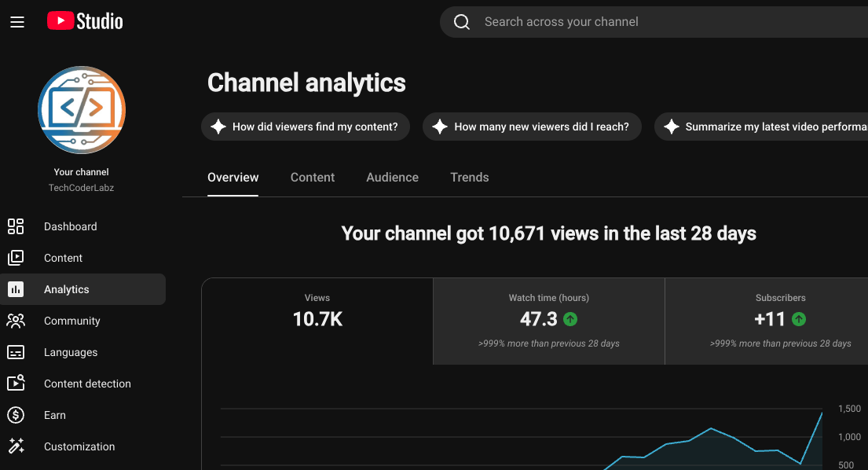Open the Community sidebar icon
Image resolution: width=868 pixels, height=470 pixels.
pyautogui.click(x=16, y=321)
